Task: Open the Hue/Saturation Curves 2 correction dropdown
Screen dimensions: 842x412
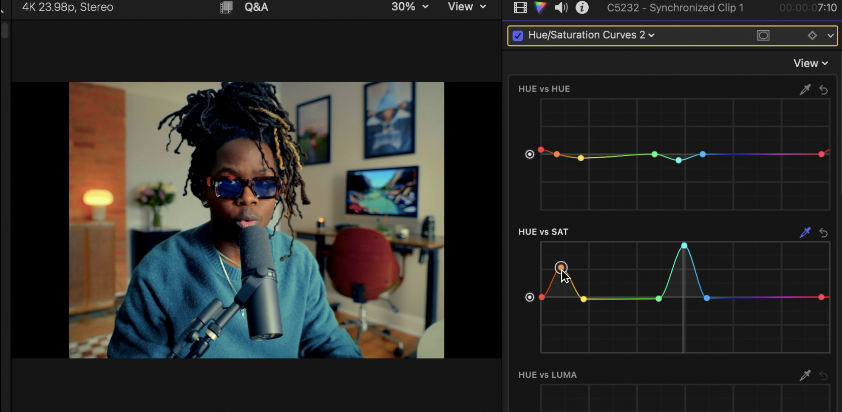Action: pyautogui.click(x=591, y=35)
